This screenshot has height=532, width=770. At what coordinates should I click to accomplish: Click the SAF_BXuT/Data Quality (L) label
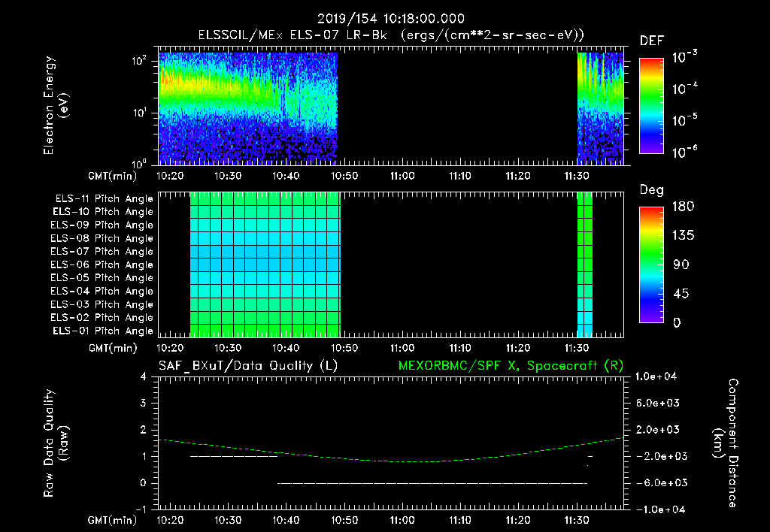pyautogui.click(x=248, y=366)
